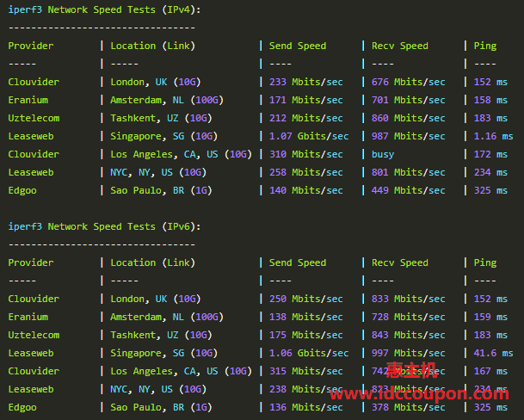Click the Recv Speed header in IPv4 table

(x=400, y=46)
